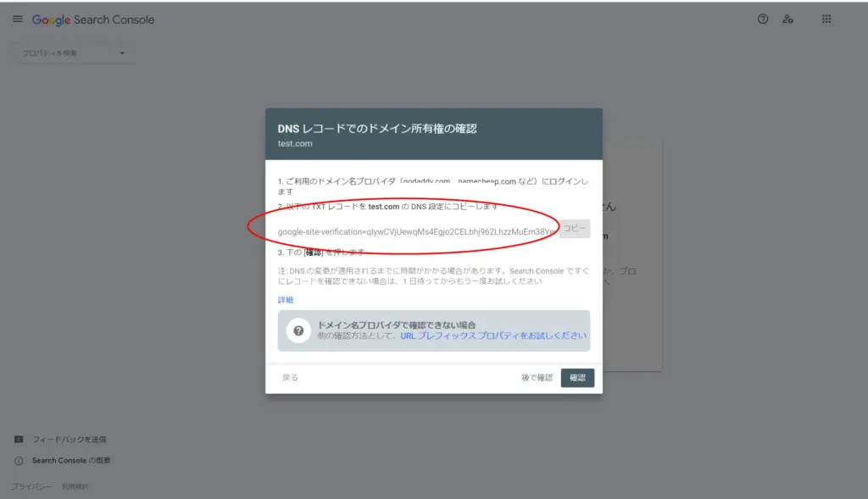Click the 戻る back button
This screenshot has height=499, width=868.
pyautogui.click(x=290, y=378)
